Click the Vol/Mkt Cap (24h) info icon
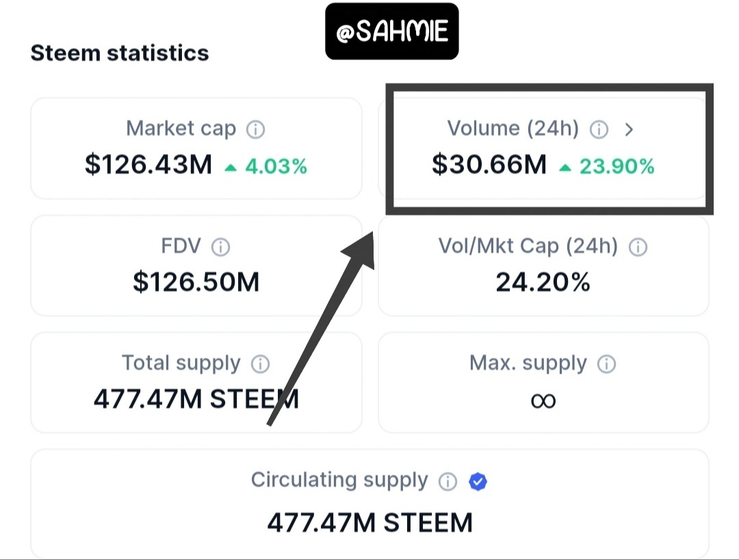This screenshot has height=560, width=739. pos(638,246)
